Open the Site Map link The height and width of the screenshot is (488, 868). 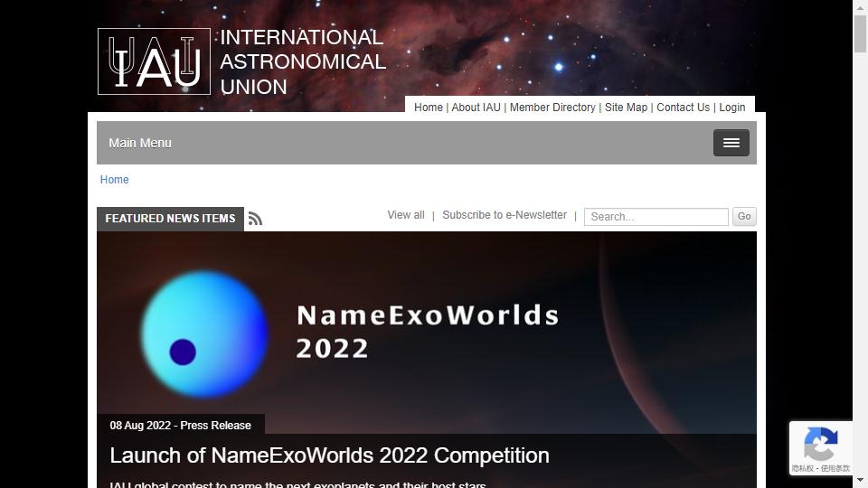[626, 108]
